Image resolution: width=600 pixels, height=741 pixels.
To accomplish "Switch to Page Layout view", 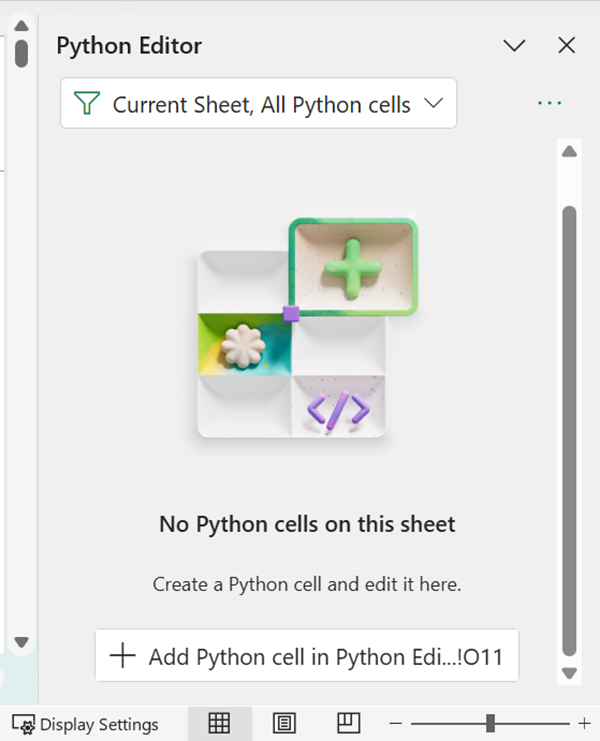I will (x=283, y=723).
